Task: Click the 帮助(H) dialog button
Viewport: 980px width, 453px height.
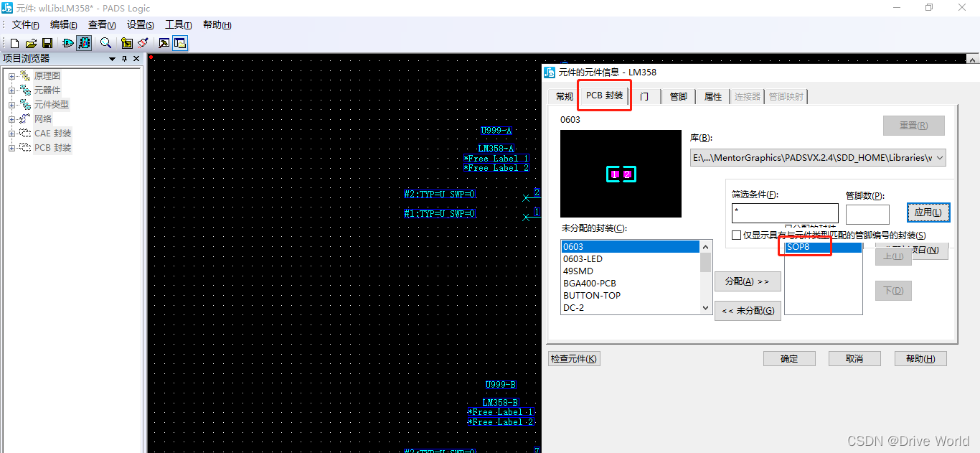Action: 920,359
